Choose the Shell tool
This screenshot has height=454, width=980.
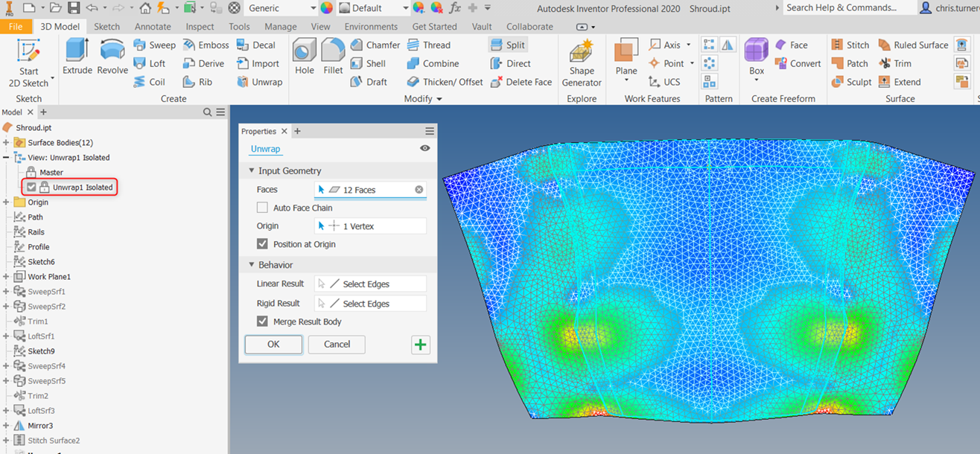click(x=369, y=64)
